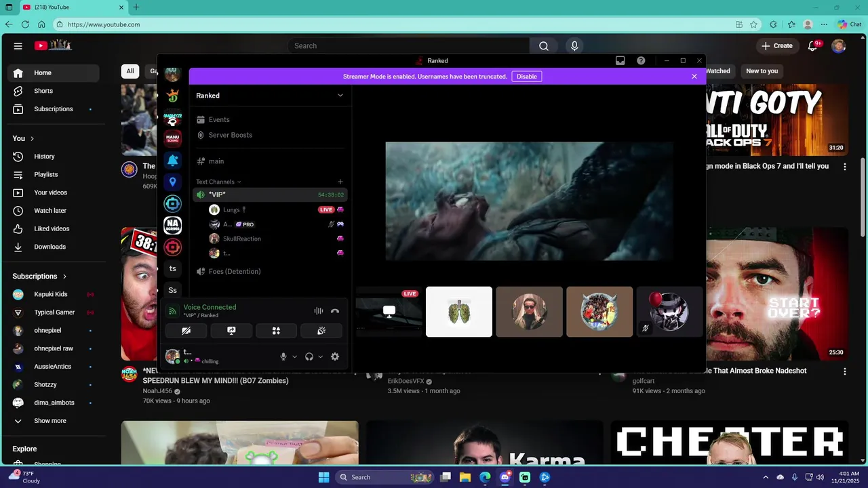
Task: Select the location pin server icon
Action: pos(173,182)
